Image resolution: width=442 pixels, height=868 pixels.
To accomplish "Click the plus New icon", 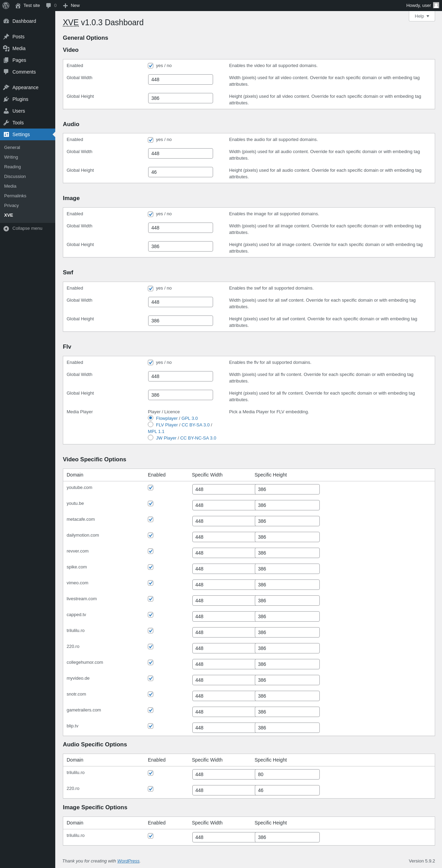I will click(x=66, y=6).
